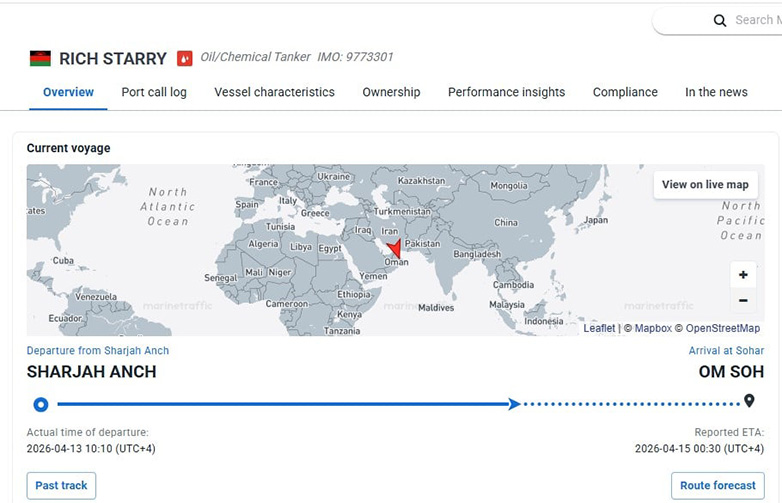
Task: Open the Port call log tab
Action: coord(154,92)
